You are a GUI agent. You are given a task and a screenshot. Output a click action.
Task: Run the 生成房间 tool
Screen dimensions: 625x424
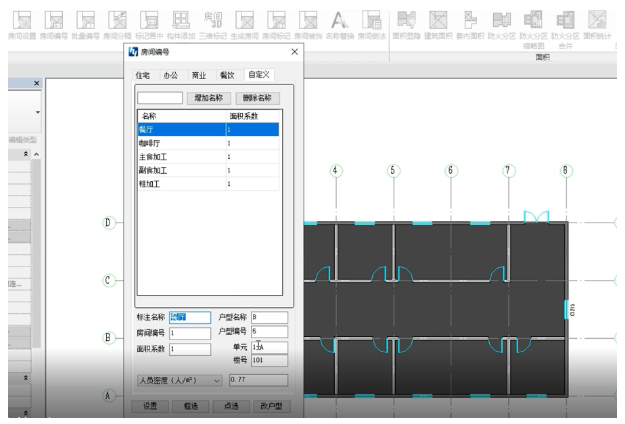[244, 25]
